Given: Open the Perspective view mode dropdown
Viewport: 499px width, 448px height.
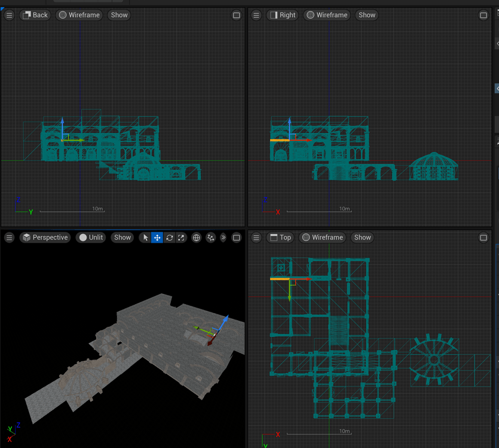Looking at the screenshot, I should [45, 237].
